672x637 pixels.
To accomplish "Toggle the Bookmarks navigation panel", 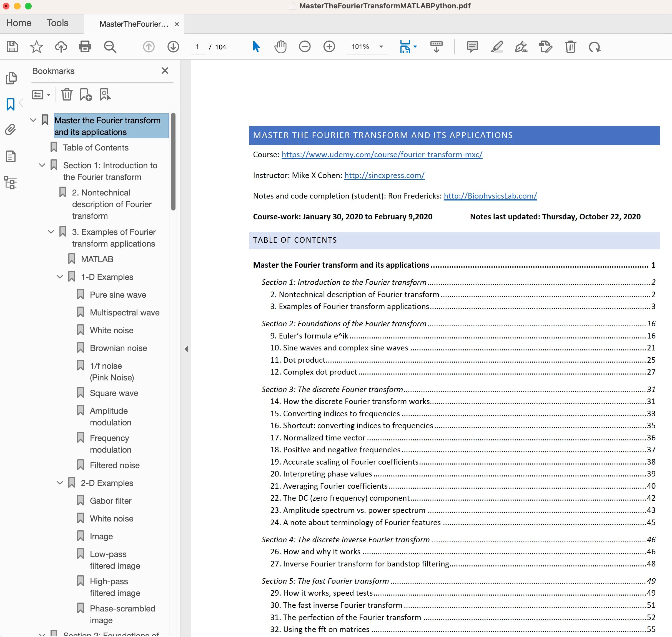I will tap(11, 104).
